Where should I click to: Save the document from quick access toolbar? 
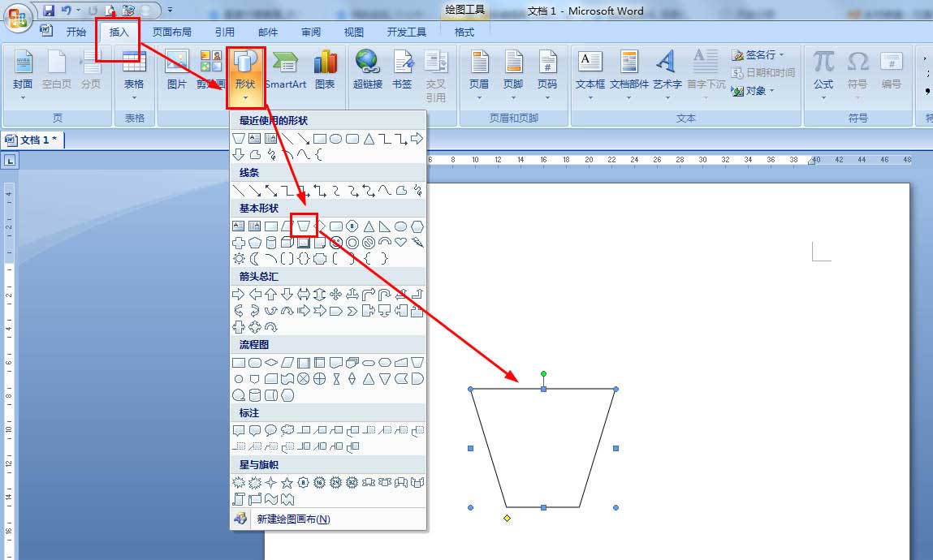pos(49,10)
